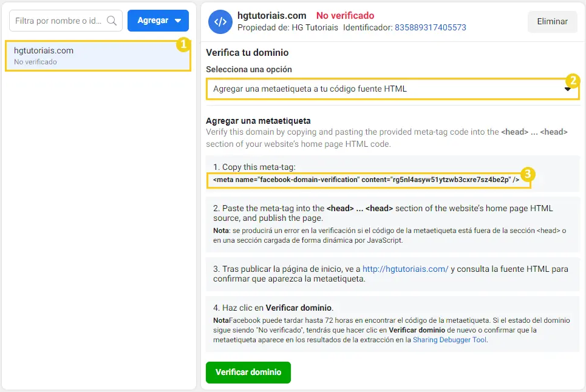
Task: Click 'Propiedad de: HG Tutoriais' text
Action: [288, 28]
